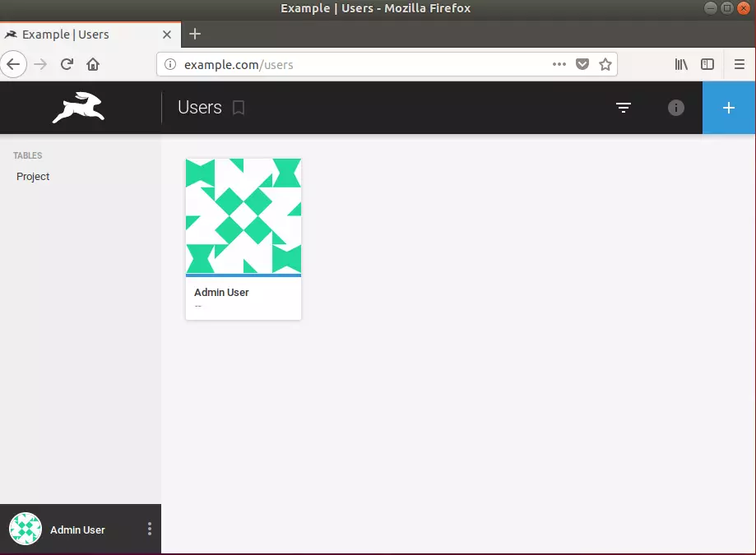Open the info sidebar icon

(676, 108)
